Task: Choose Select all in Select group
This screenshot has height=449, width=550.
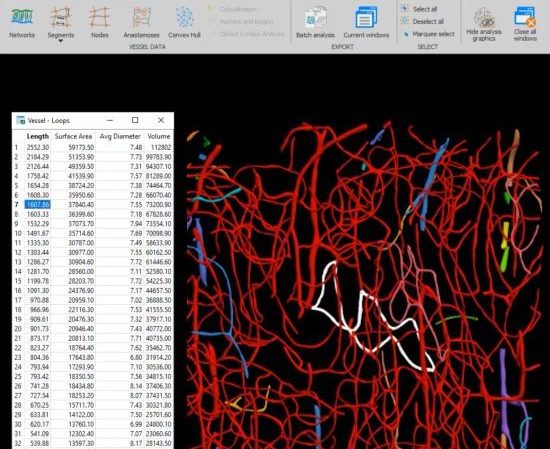Action: click(420, 9)
